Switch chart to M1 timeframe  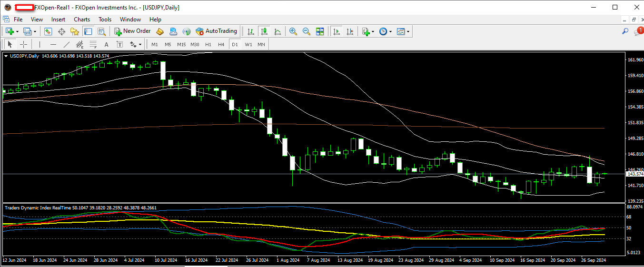coord(155,44)
